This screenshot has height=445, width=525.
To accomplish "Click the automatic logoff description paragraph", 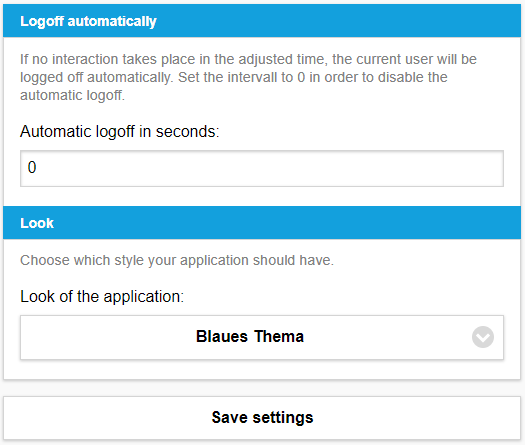I will (248, 77).
